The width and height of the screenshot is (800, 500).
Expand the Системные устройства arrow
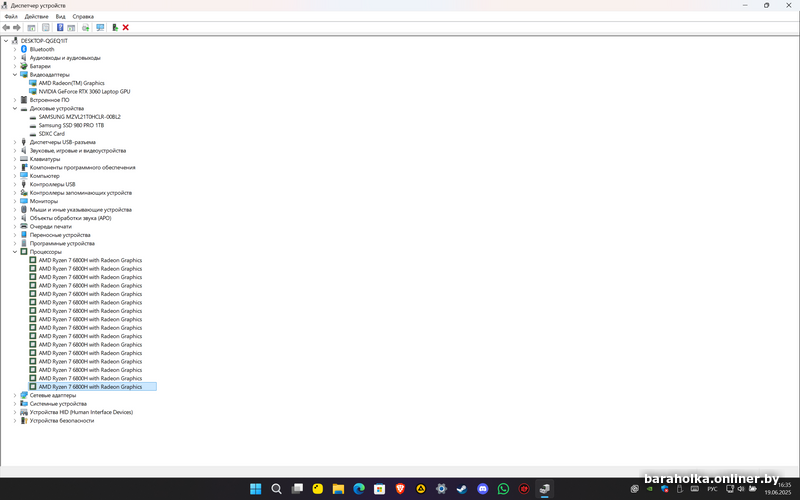(15, 404)
